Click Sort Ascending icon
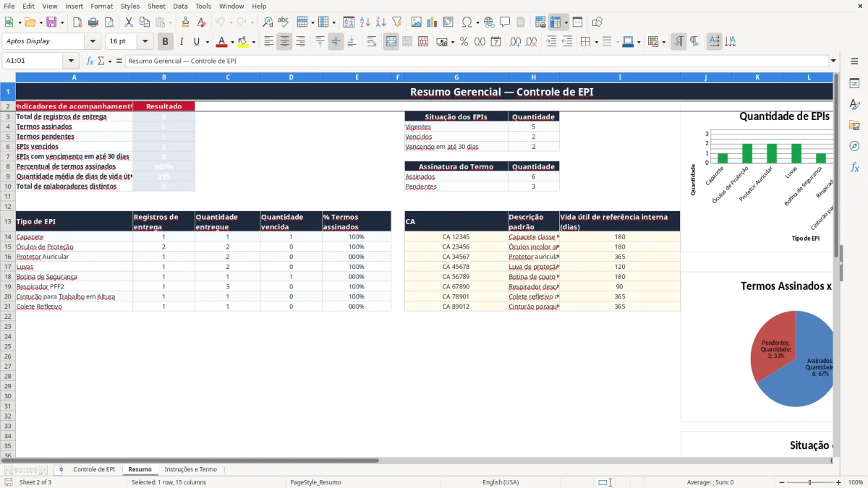 (365, 22)
